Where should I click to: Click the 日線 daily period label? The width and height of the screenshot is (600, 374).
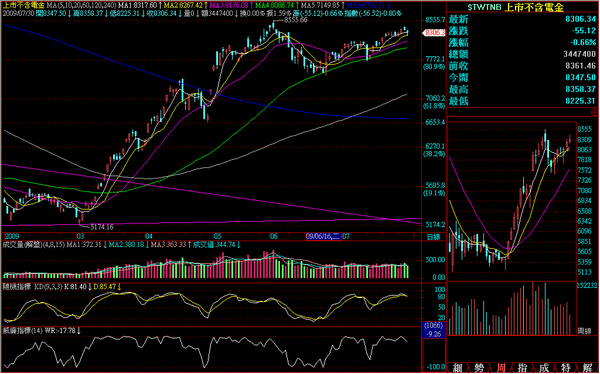pyautogui.click(x=434, y=237)
